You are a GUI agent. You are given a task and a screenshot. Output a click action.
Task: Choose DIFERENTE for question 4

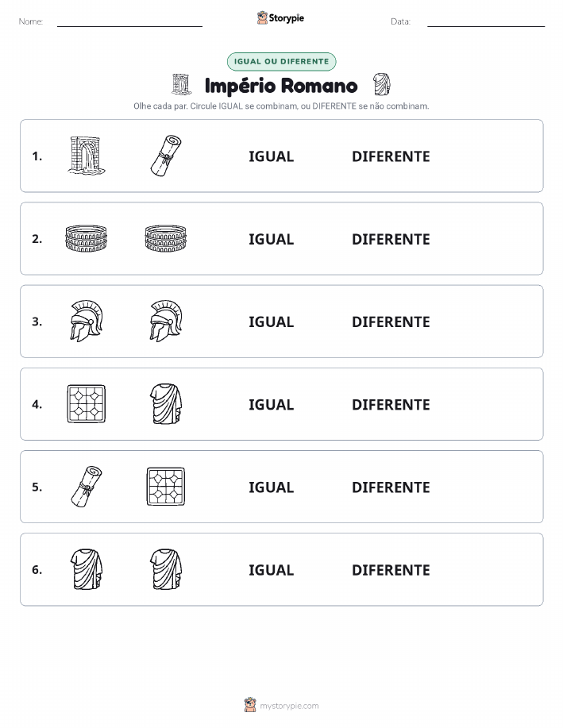click(391, 404)
